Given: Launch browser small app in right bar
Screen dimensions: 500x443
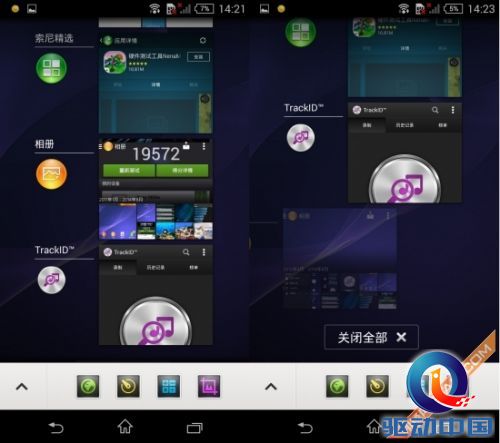Looking at the screenshot, I should 337,386.
